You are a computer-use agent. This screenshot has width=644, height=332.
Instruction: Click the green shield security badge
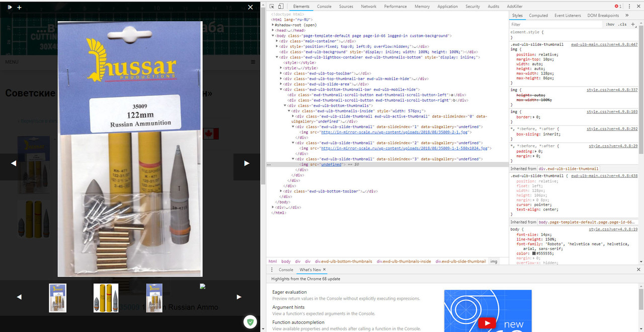(x=250, y=321)
